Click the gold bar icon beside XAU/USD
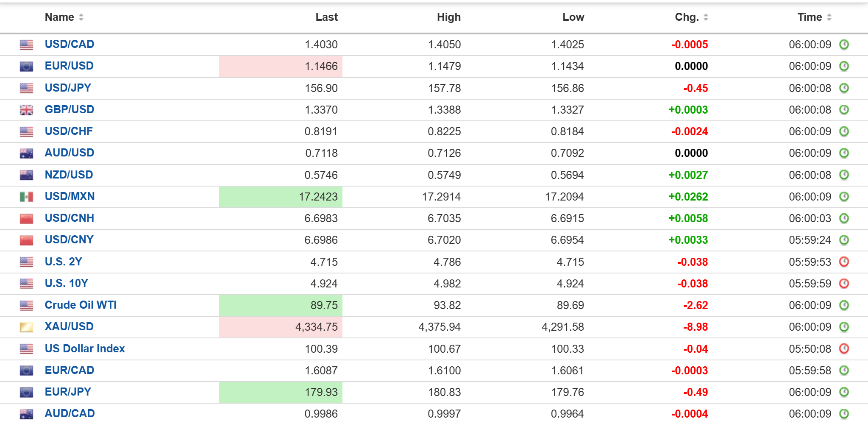Screen dimensions: 868x421 click(26, 327)
